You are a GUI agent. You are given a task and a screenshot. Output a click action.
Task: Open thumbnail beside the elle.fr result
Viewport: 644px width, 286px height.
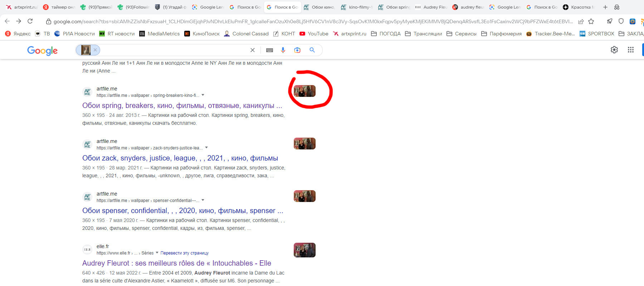(x=304, y=250)
